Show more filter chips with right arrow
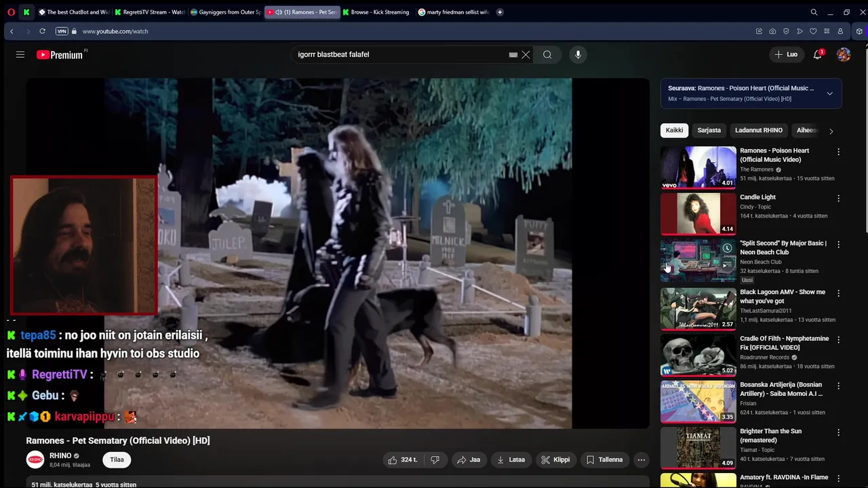The image size is (868, 488). (831, 131)
